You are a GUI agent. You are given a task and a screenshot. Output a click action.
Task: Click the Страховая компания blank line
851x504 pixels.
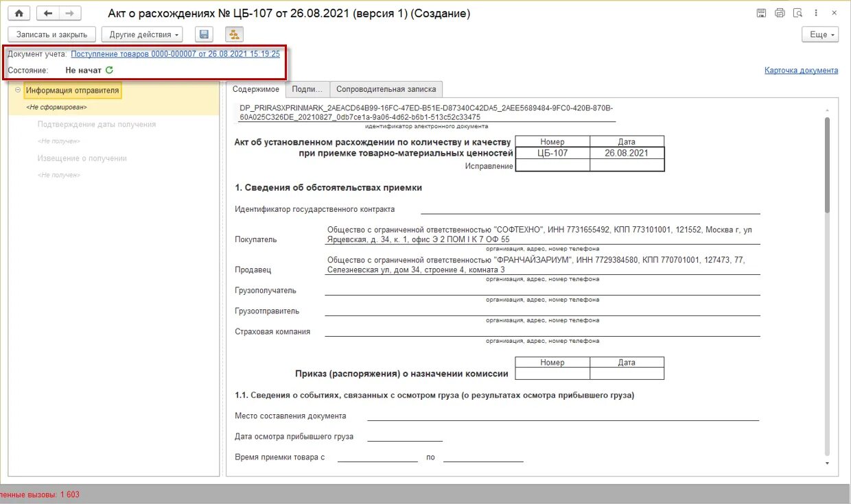pyautogui.click(x=542, y=331)
